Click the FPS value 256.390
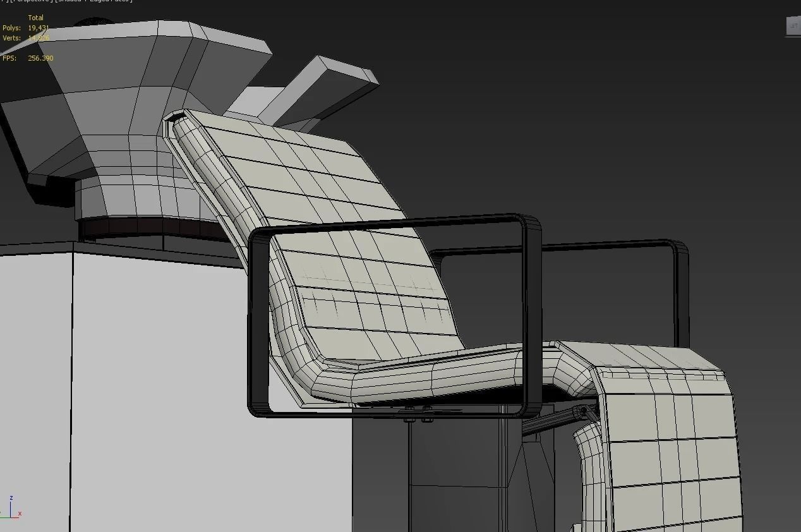801x532 pixels. click(x=40, y=58)
